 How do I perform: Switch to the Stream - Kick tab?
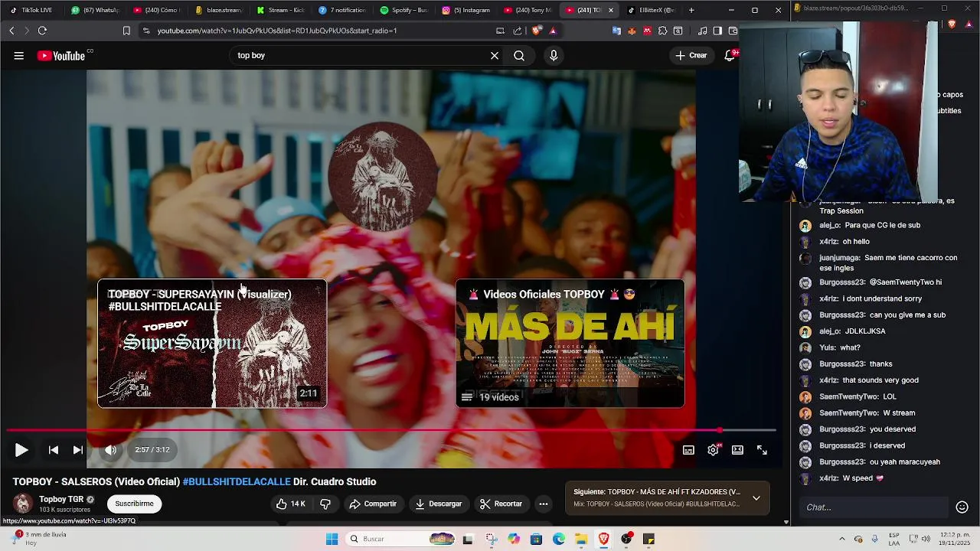click(x=282, y=10)
